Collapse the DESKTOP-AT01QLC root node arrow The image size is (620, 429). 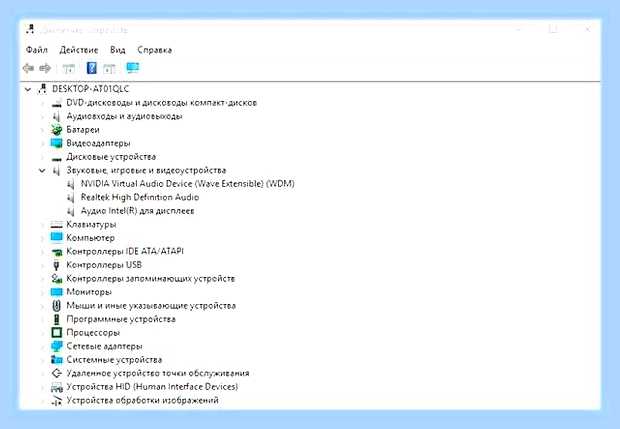click(x=28, y=89)
